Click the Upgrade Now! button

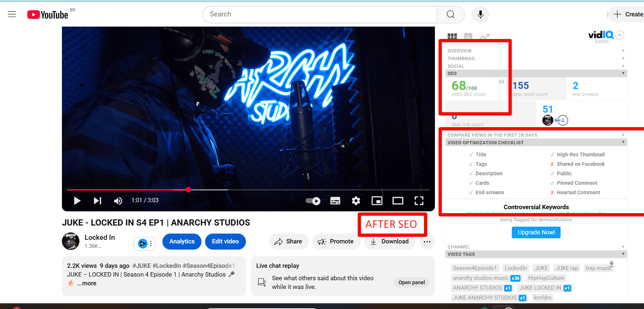(536, 232)
